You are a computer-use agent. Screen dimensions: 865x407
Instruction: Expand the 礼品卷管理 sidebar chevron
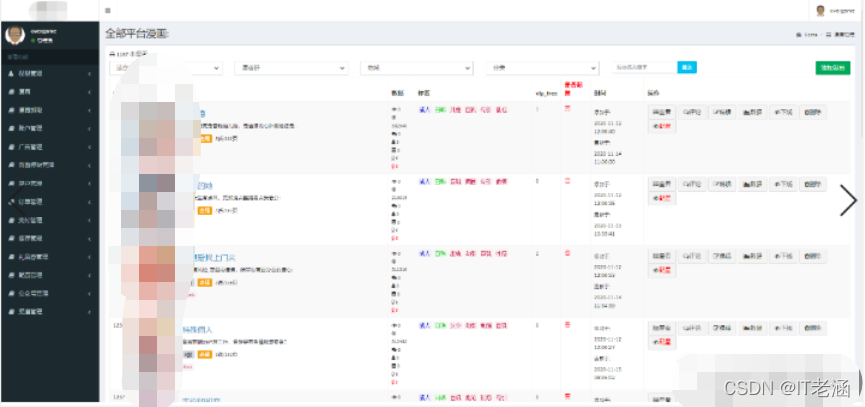point(89,257)
